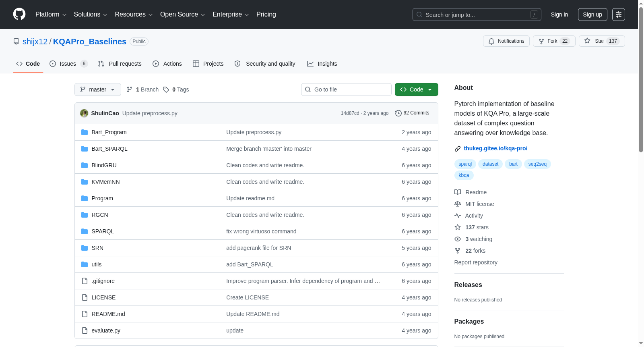Screen dimensions: 644x347
Task: Click the KVMemNN folder icon
Action: point(85,182)
